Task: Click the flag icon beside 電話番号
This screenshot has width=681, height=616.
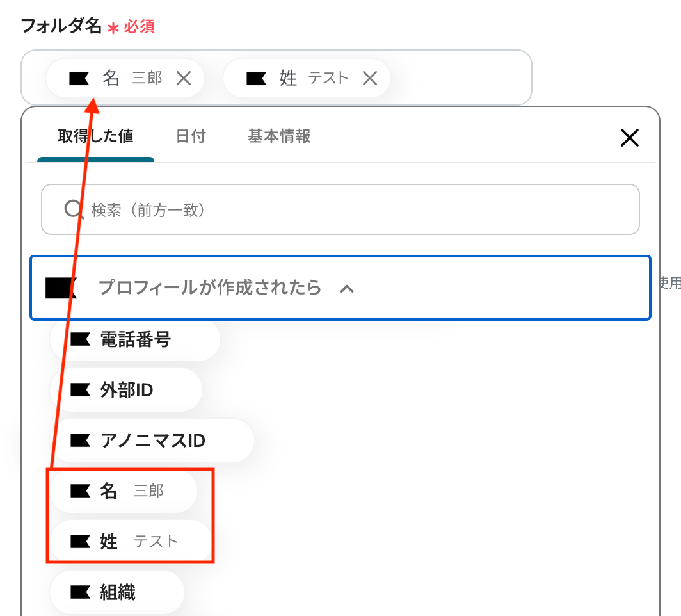Action: pyautogui.click(x=81, y=339)
